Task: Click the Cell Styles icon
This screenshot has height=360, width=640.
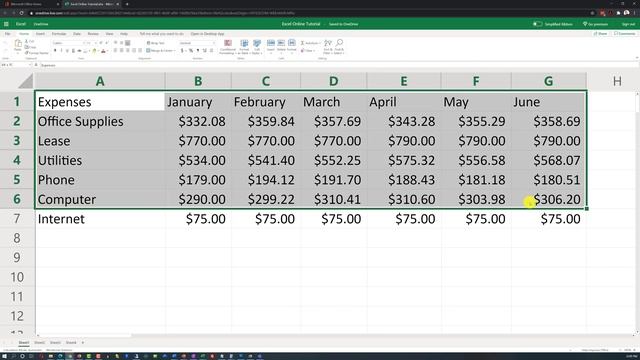Action: pyautogui.click(x=257, y=44)
